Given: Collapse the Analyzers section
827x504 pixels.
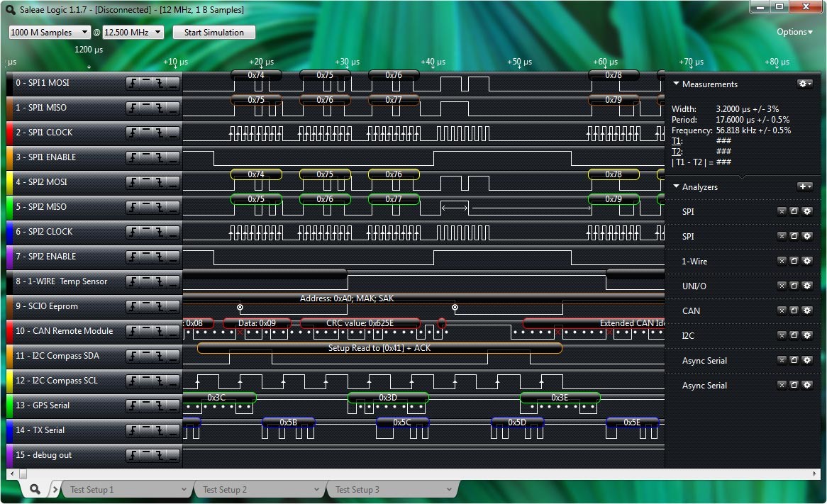Looking at the screenshot, I should click(676, 186).
